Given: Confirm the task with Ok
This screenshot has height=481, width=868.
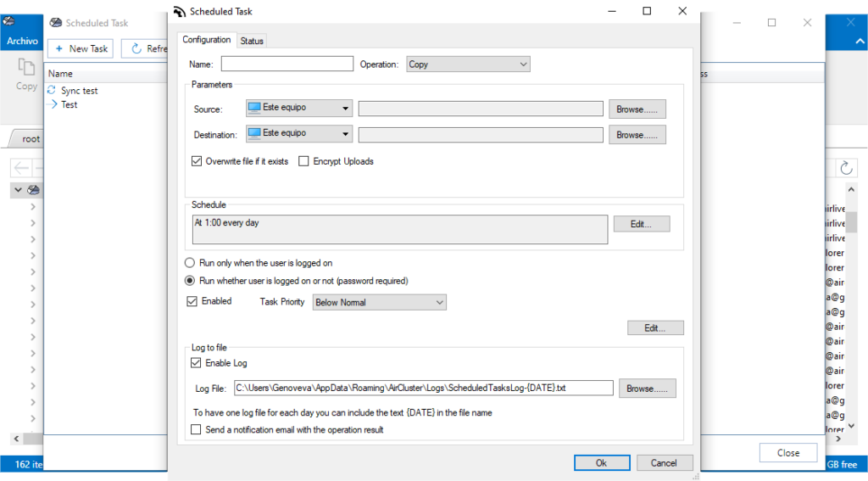Looking at the screenshot, I should 602,462.
